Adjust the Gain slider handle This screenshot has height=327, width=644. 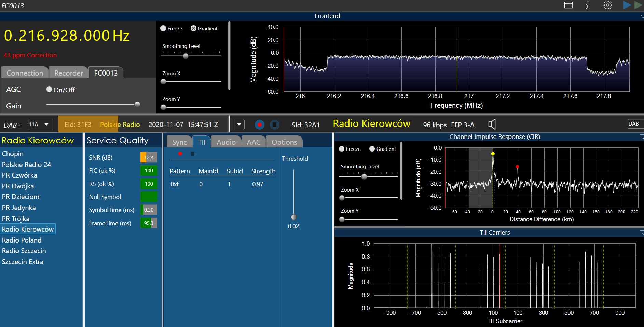137,104
